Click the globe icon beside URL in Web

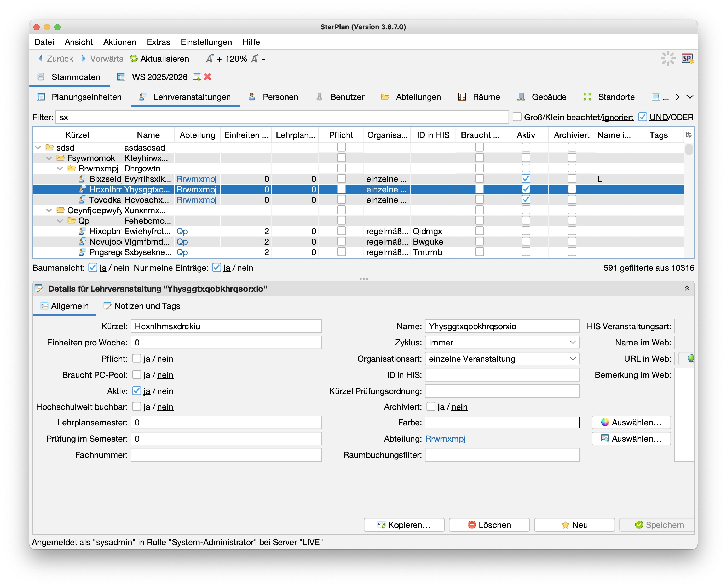pos(691,358)
